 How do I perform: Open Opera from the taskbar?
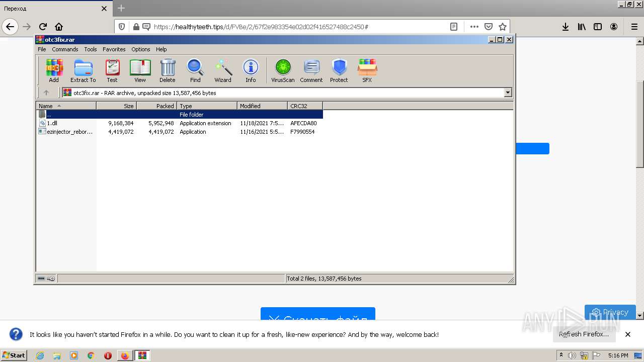[108, 355]
